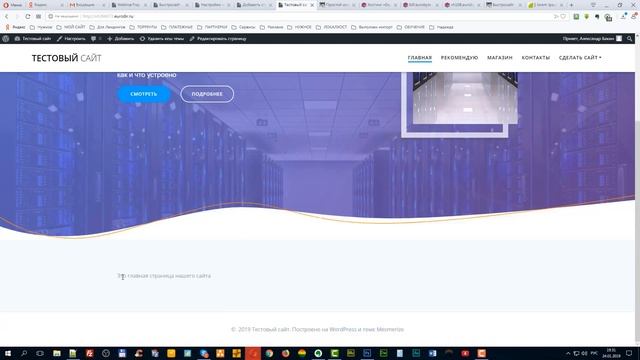This screenshot has width=640, height=360.
Task: Open the Evernote elephant extension icon
Action: tap(597, 16)
